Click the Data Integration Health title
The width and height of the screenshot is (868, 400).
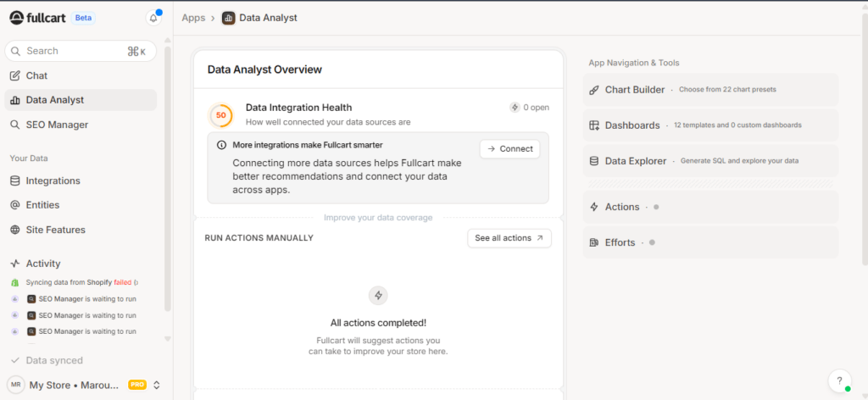(299, 108)
